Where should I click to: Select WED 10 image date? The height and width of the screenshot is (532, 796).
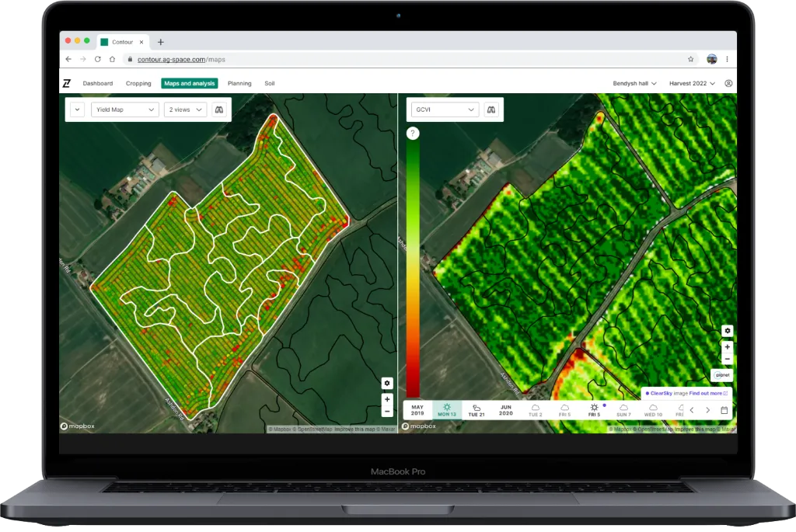point(653,410)
